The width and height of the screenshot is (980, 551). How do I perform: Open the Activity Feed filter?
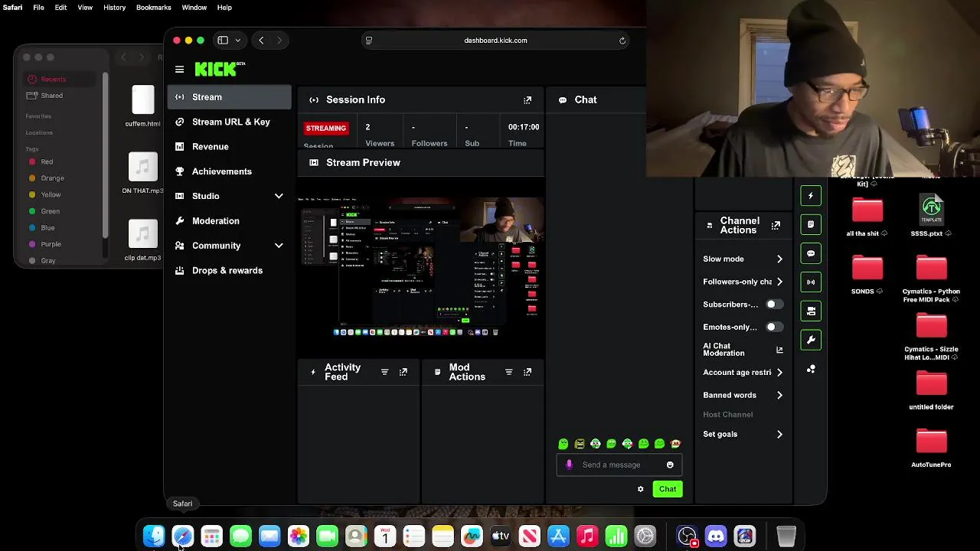(384, 372)
